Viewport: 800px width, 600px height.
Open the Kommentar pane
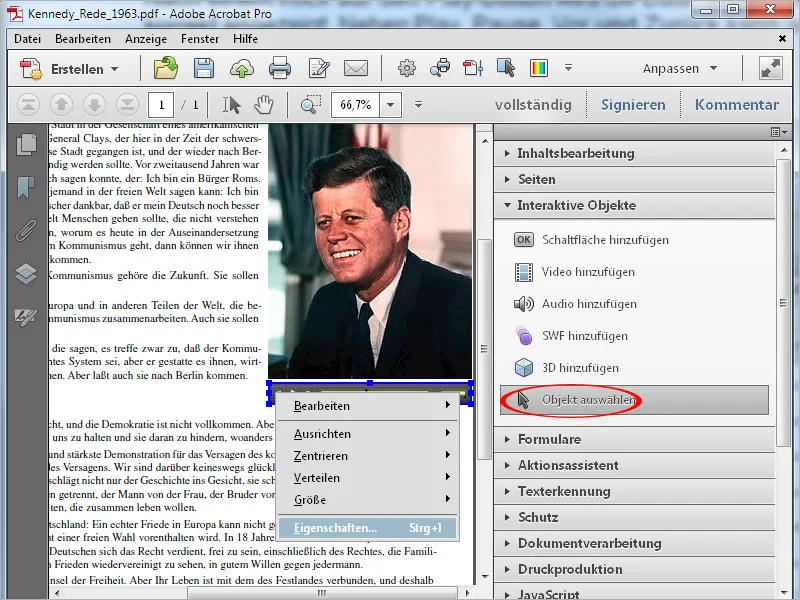point(737,105)
